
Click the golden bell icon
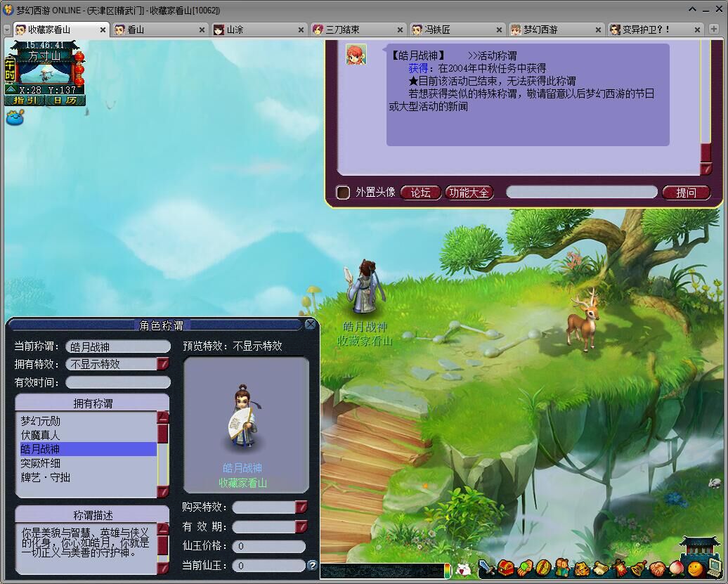tap(639, 568)
